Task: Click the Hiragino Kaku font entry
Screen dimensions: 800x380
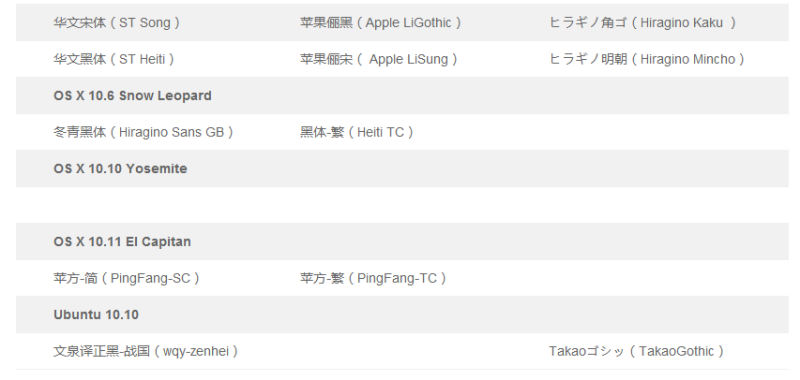Action: (x=642, y=22)
